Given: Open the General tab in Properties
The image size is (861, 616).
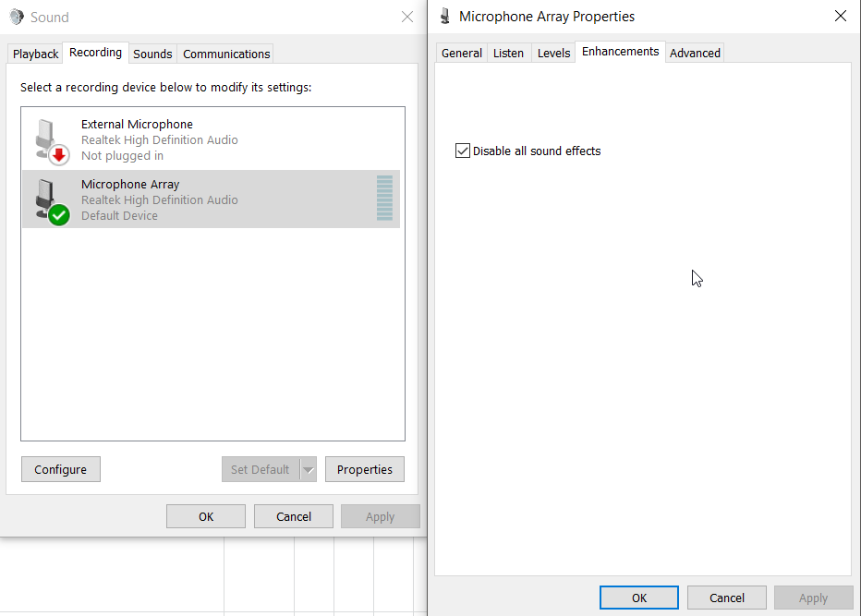Looking at the screenshot, I should (x=462, y=53).
